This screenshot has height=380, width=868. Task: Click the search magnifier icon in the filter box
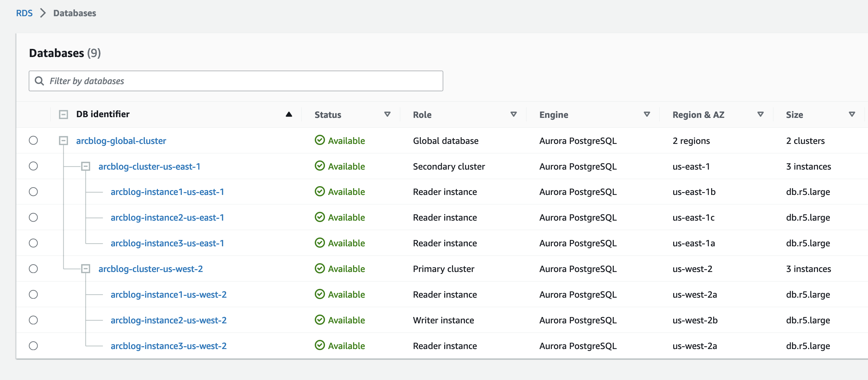click(39, 81)
